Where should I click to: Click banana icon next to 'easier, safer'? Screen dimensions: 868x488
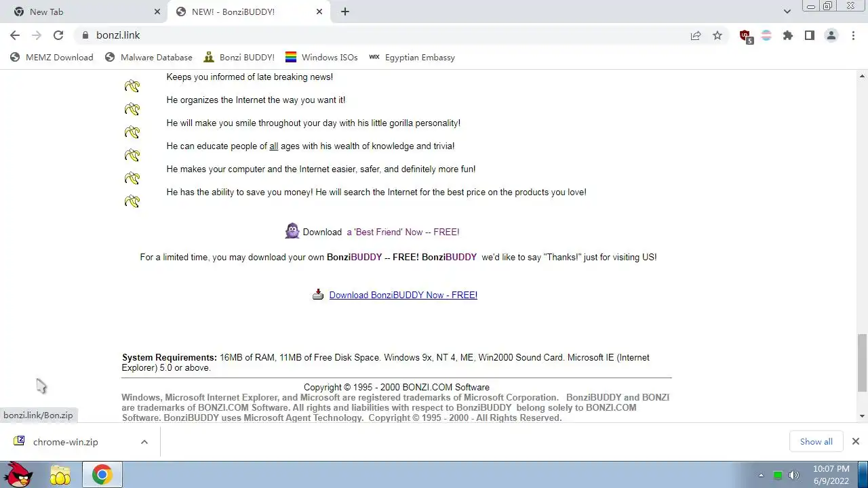(132, 178)
